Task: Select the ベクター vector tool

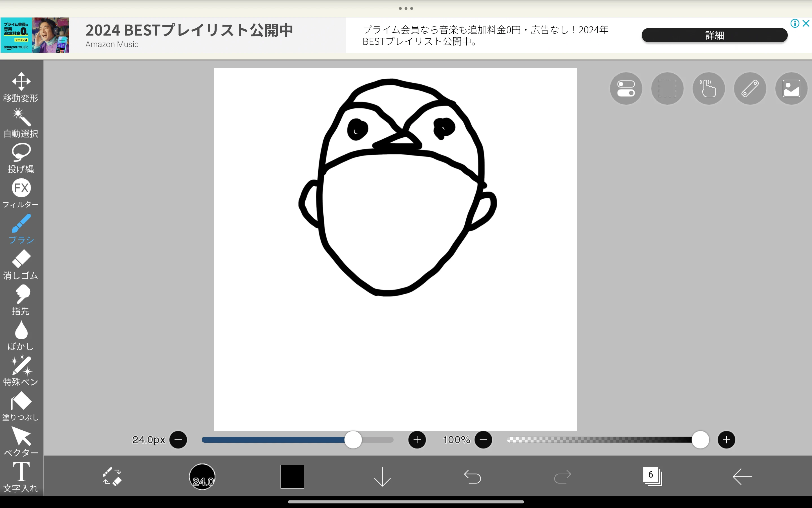Action: (x=21, y=442)
